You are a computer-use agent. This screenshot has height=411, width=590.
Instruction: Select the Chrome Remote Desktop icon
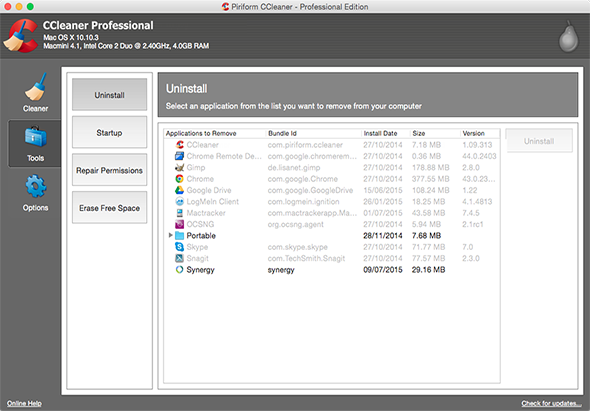click(x=180, y=156)
